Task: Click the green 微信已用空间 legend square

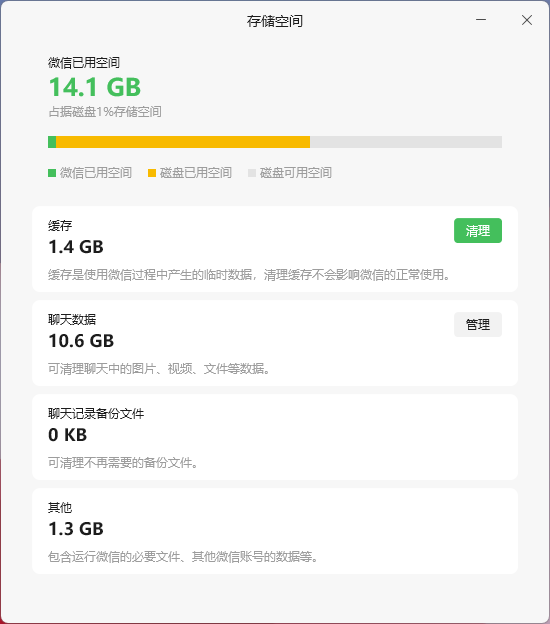Action: pyautogui.click(x=52, y=173)
